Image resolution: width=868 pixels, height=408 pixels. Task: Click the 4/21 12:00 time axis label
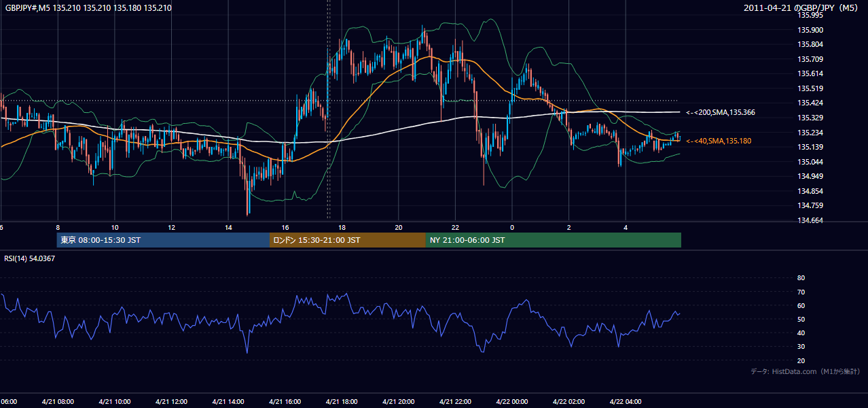click(x=171, y=402)
